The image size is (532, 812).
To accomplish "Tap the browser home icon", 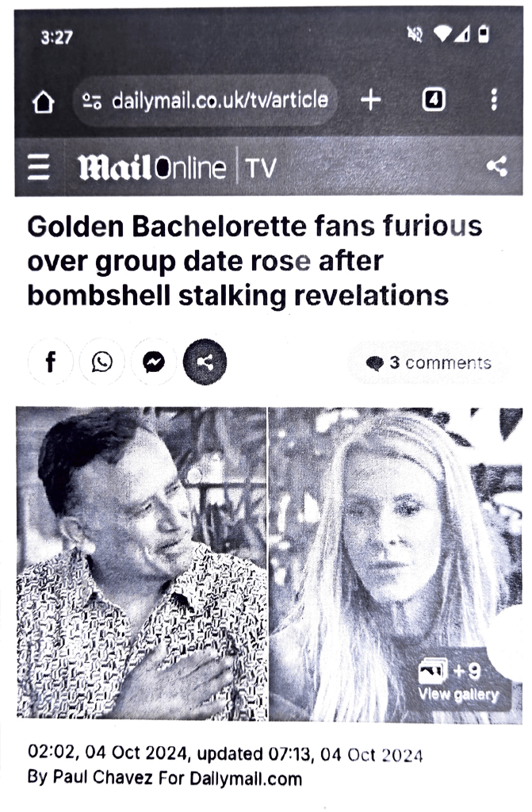I will (43, 101).
